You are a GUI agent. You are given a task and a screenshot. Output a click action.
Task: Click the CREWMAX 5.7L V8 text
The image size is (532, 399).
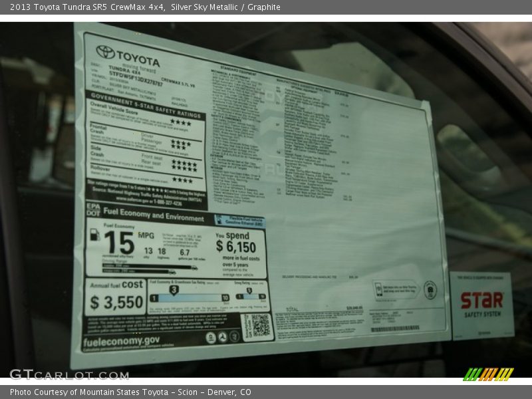178,82
